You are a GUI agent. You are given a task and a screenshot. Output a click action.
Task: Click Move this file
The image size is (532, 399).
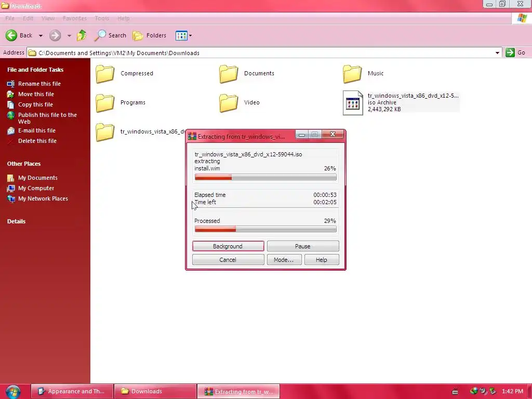tap(36, 94)
